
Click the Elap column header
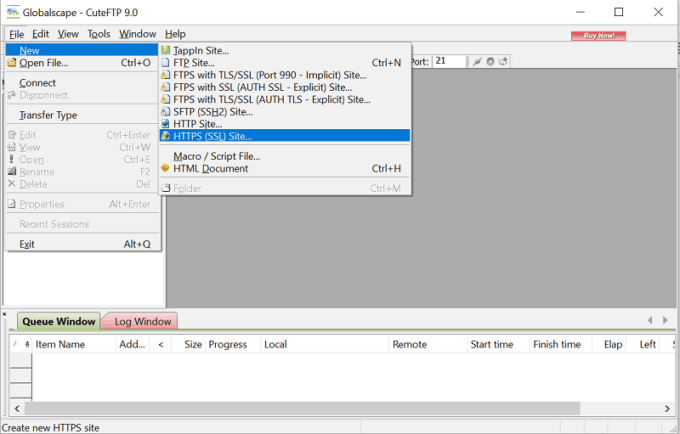coord(609,344)
